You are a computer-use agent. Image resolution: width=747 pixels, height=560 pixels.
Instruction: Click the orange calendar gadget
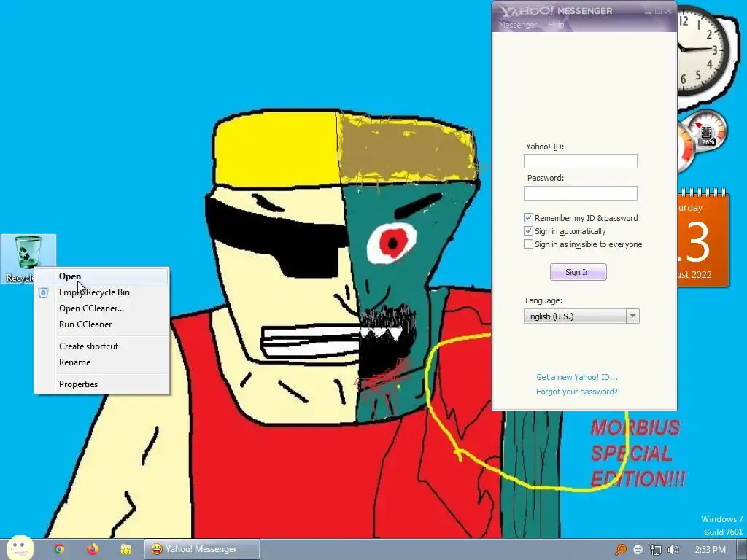click(x=703, y=238)
